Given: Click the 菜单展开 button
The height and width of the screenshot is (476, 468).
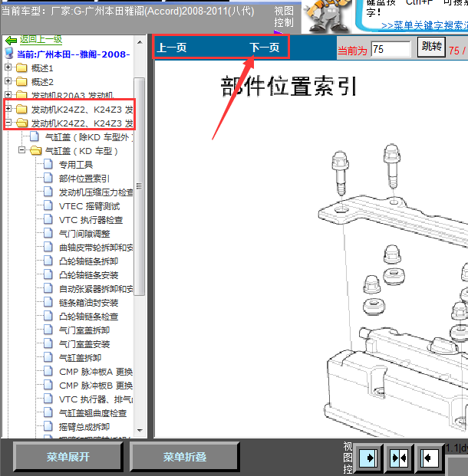Looking at the screenshot, I should pyautogui.click(x=68, y=457).
